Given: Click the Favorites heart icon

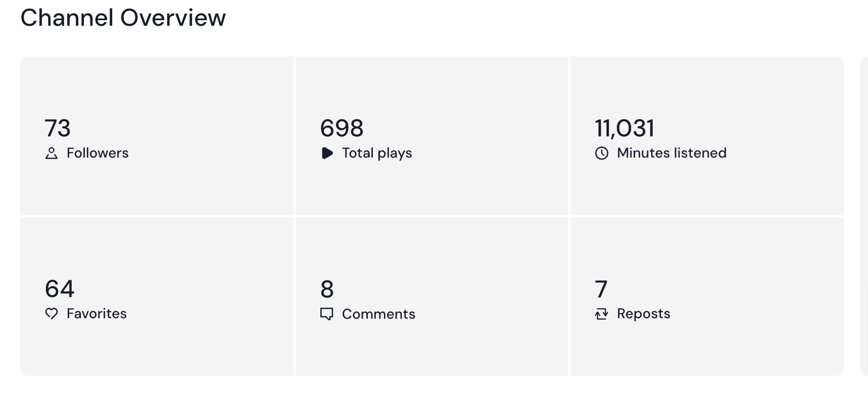Looking at the screenshot, I should coord(51,314).
